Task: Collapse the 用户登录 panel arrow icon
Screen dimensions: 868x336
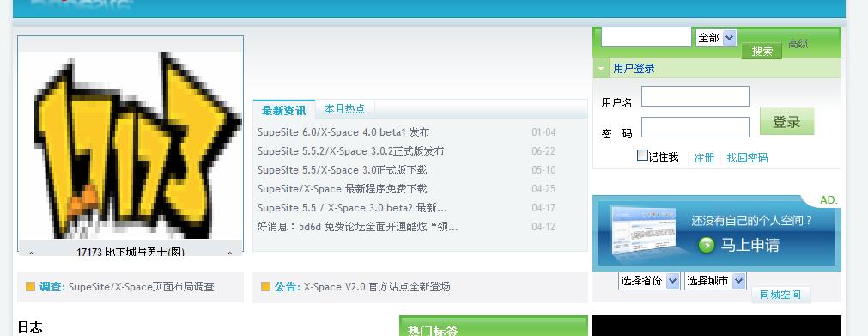Action: (601, 68)
